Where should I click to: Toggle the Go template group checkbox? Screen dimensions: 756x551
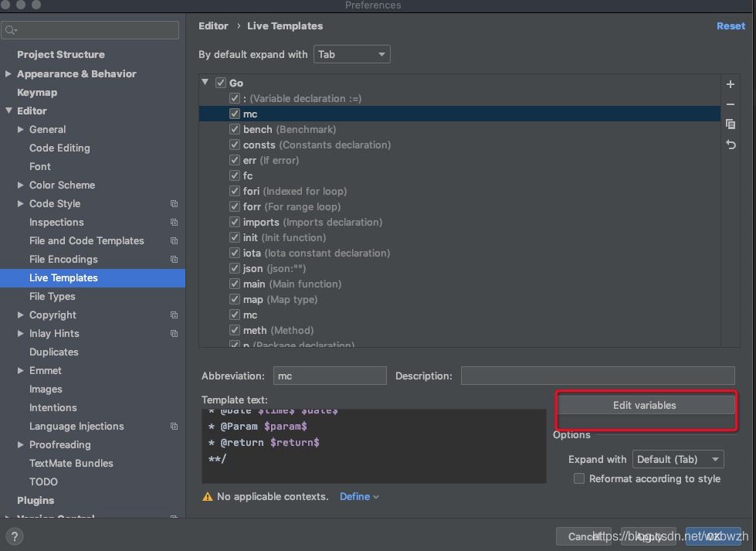coord(220,83)
